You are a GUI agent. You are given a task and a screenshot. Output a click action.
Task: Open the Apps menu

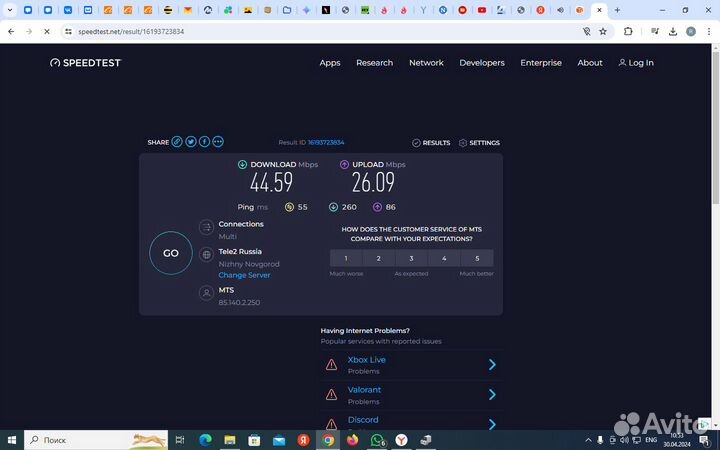(x=330, y=63)
